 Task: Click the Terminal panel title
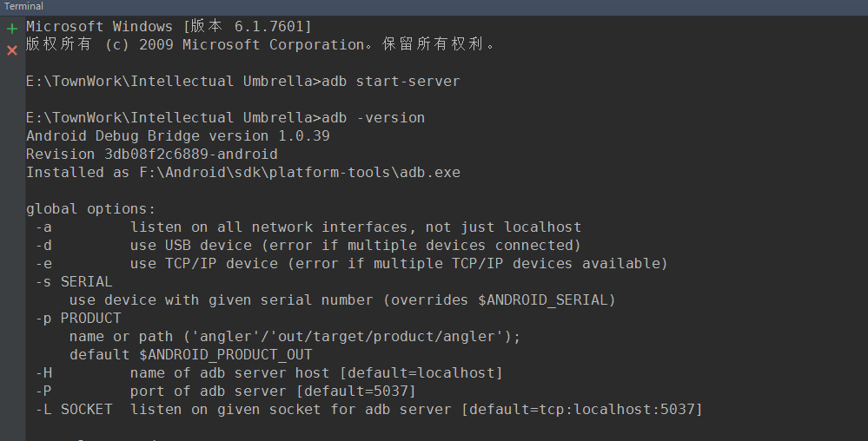23,6
